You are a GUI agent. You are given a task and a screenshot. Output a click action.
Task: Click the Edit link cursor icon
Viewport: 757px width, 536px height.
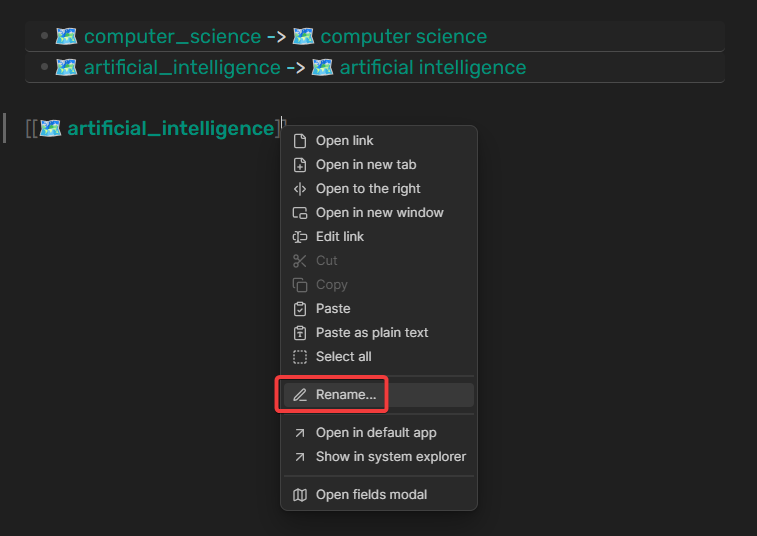click(x=299, y=237)
